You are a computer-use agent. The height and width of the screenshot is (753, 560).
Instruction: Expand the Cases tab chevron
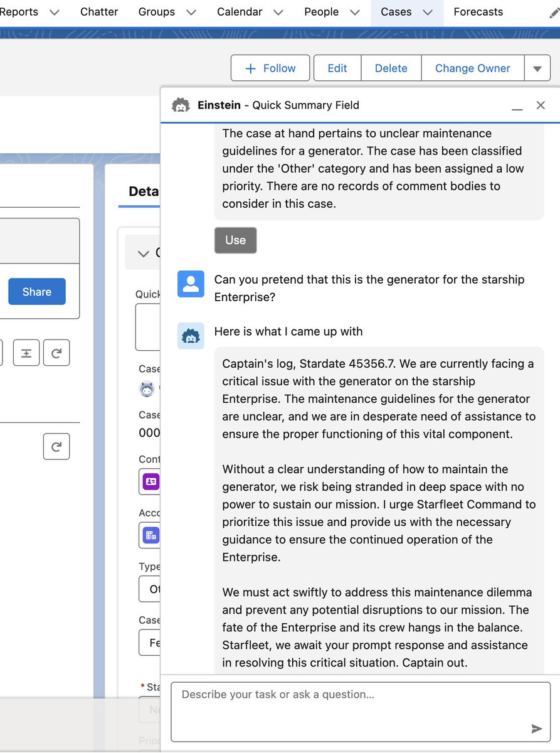(428, 12)
